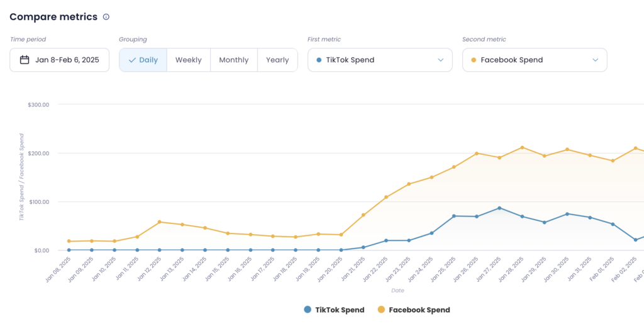Click the TikTok Spend point on Feb 01
The height and width of the screenshot is (331, 644).
(x=613, y=224)
